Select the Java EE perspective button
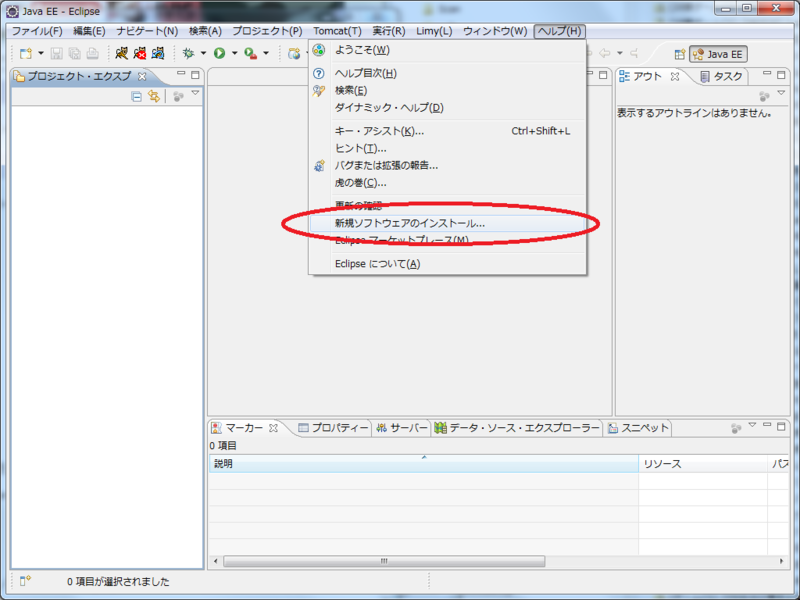Viewport: 800px width, 600px height. click(718, 54)
